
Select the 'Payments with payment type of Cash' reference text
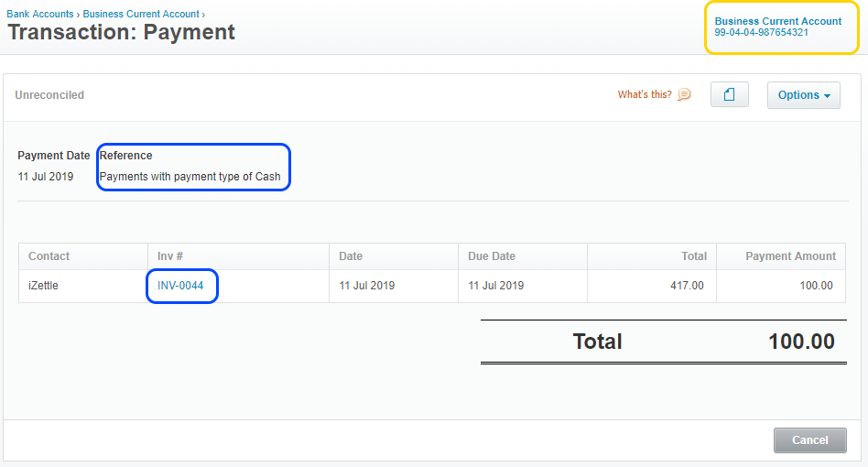(190, 177)
